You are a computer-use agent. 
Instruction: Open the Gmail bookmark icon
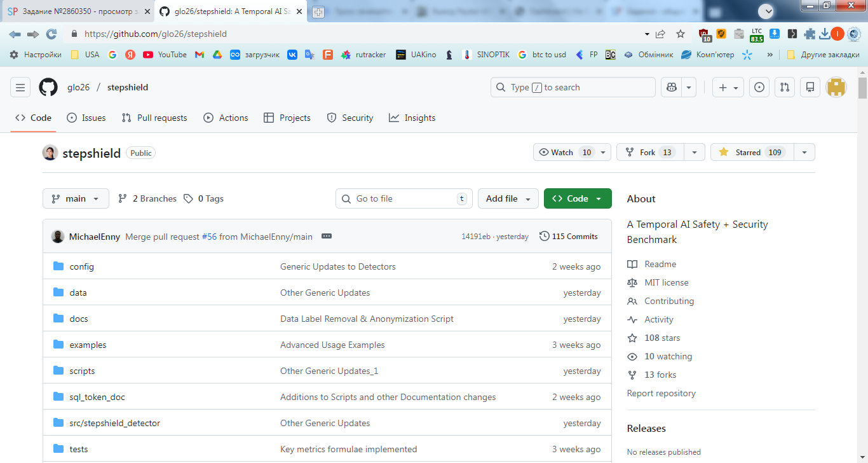tap(200, 55)
